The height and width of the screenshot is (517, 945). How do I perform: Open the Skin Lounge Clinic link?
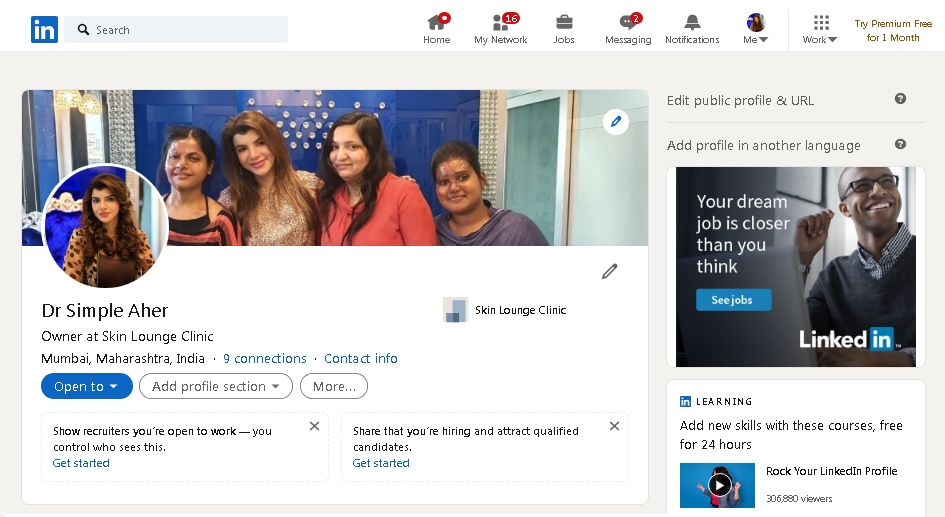tap(520, 310)
